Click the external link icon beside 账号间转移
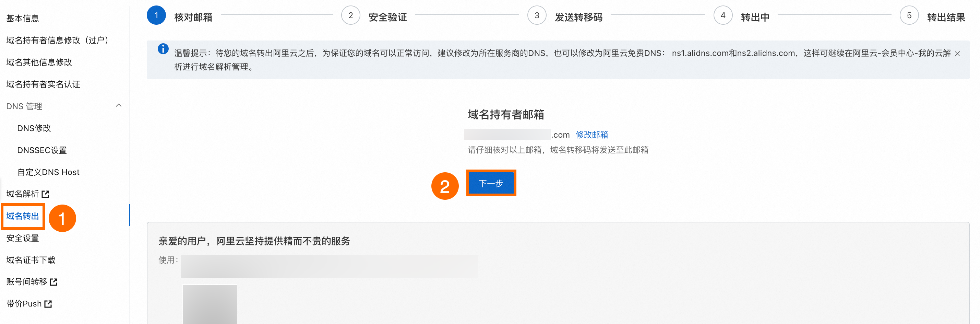This screenshot has height=324, width=980. click(x=53, y=282)
